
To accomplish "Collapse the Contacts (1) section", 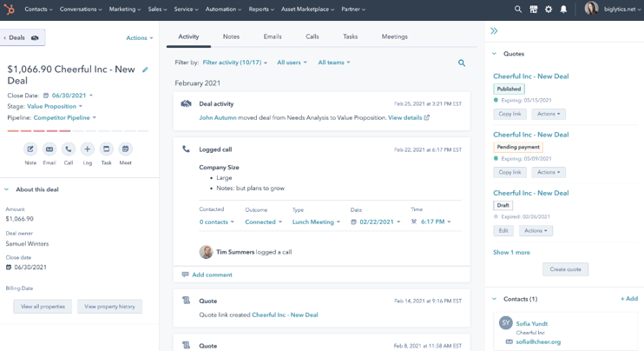I will (x=495, y=299).
